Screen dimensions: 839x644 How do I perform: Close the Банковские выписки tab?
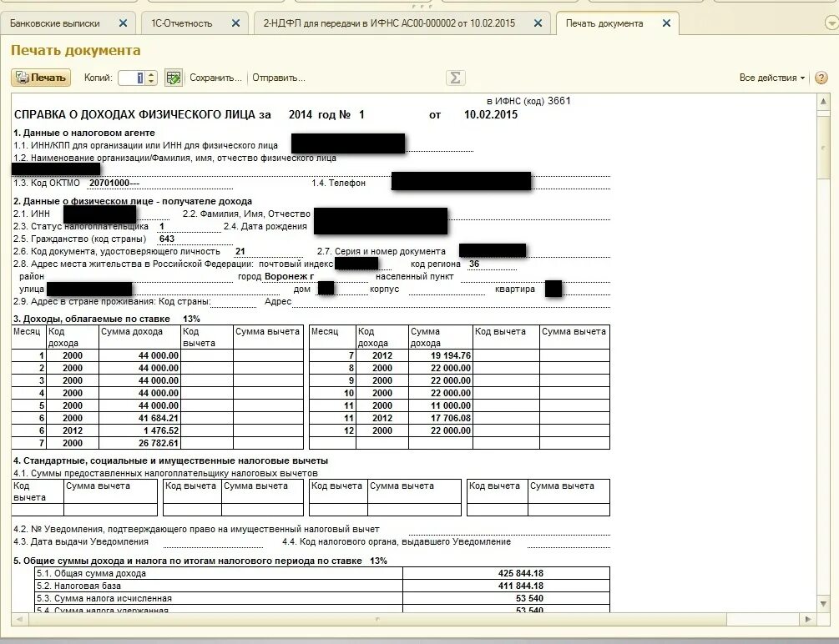[123, 23]
